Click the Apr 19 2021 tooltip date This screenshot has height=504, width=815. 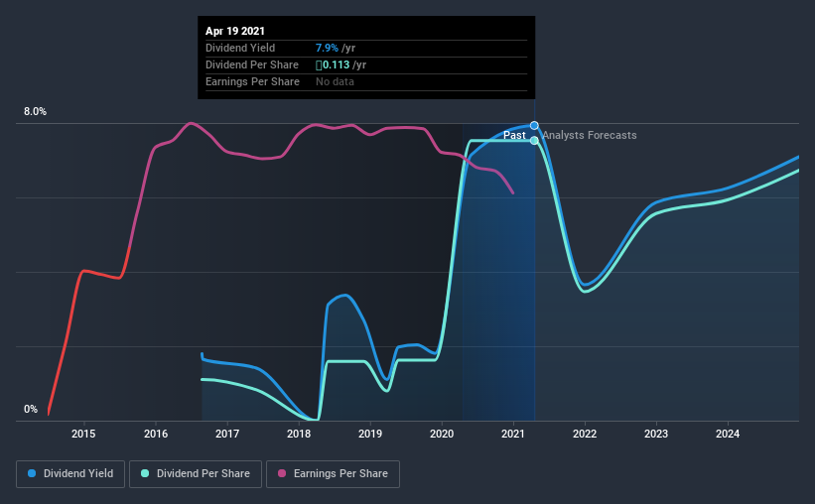(235, 31)
